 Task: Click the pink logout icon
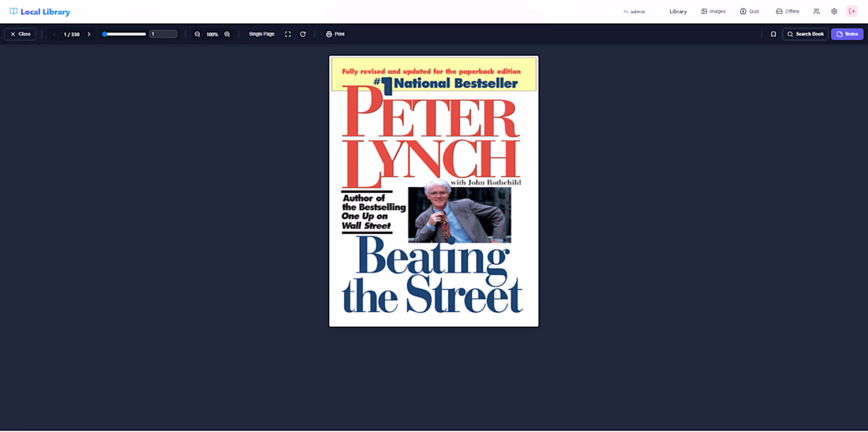[852, 12]
